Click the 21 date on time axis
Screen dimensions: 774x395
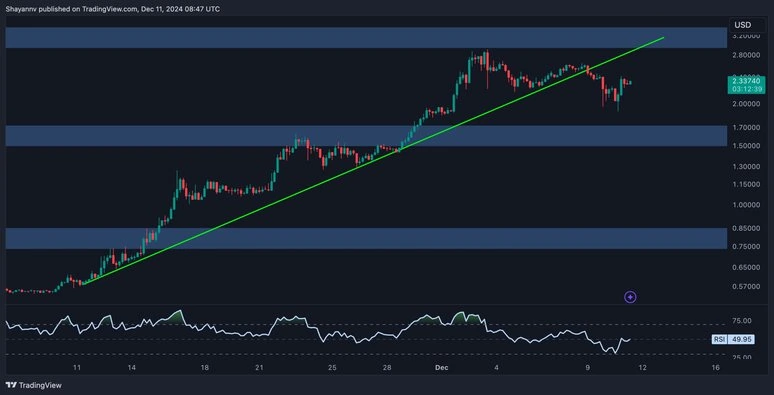(259, 368)
